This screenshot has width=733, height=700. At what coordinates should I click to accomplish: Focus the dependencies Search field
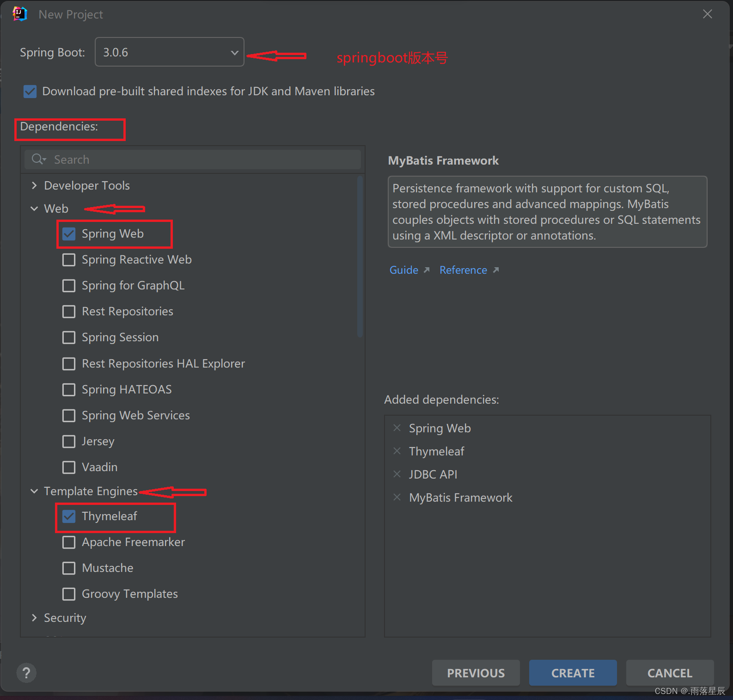(x=193, y=160)
